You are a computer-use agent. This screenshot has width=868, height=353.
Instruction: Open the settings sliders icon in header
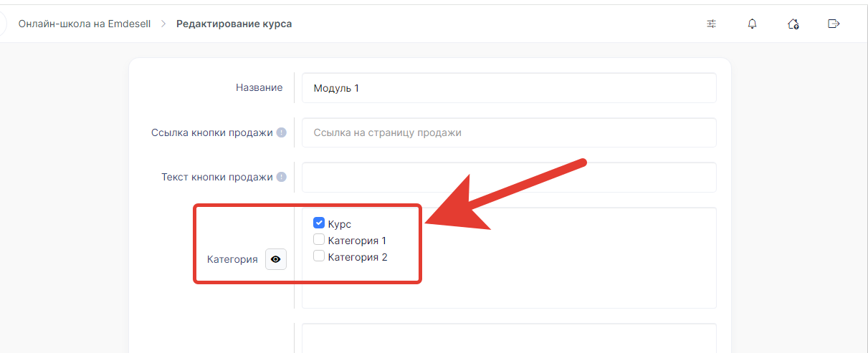point(711,24)
